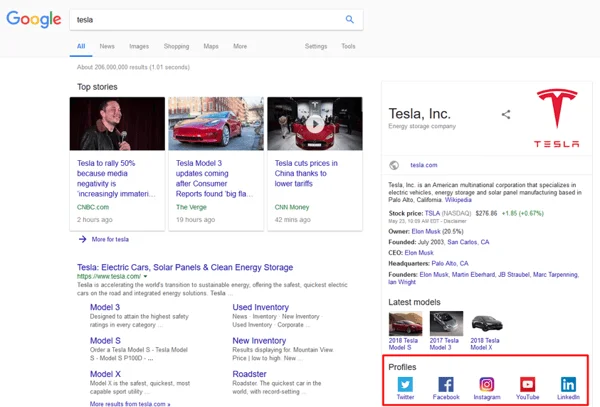
Task: Click San Carlos, CA in Founded row
Action: pyautogui.click(x=468, y=242)
